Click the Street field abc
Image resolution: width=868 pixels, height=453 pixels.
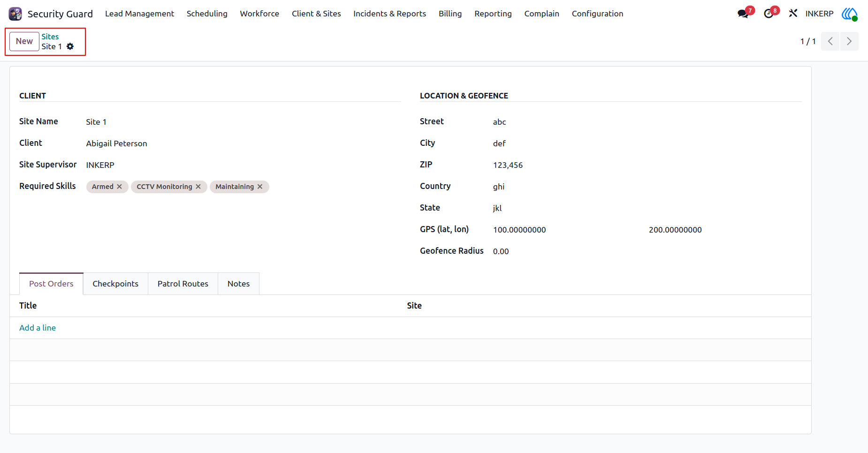point(647,122)
